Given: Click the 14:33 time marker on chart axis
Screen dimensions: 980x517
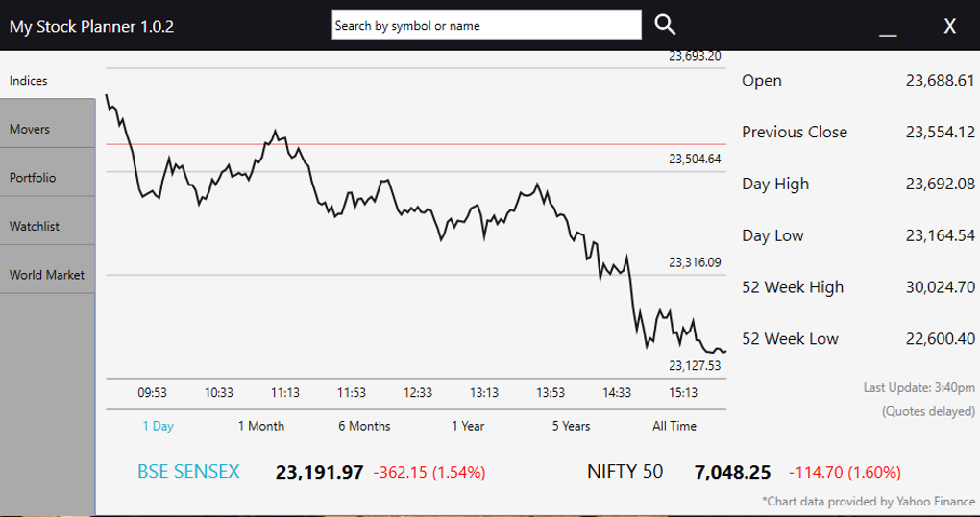Looking at the screenshot, I should click(617, 393).
